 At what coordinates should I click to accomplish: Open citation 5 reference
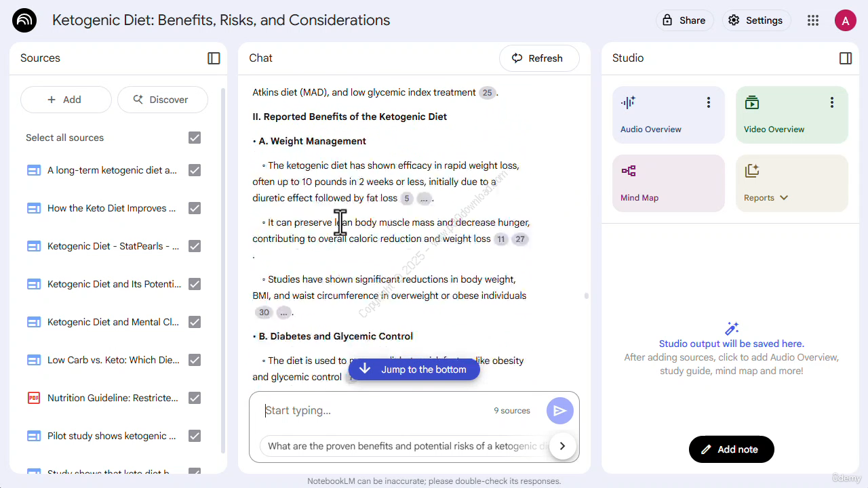coord(406,199)
